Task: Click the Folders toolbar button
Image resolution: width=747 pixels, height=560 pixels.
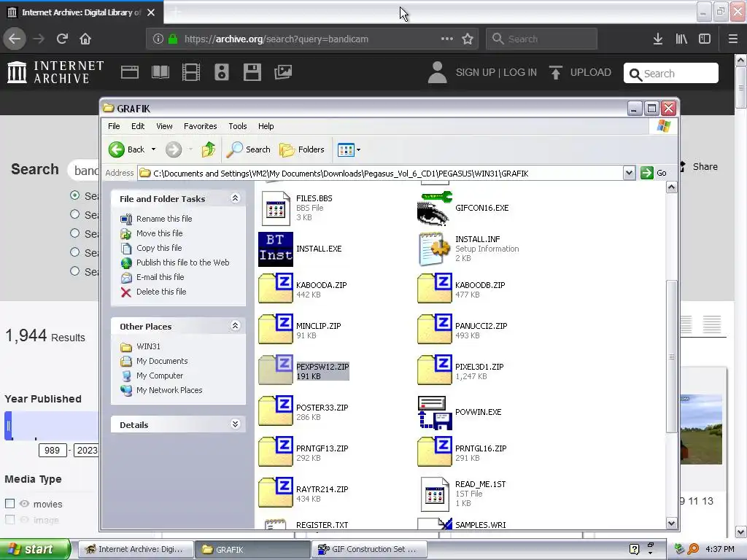Action: [x=302, y=149]
